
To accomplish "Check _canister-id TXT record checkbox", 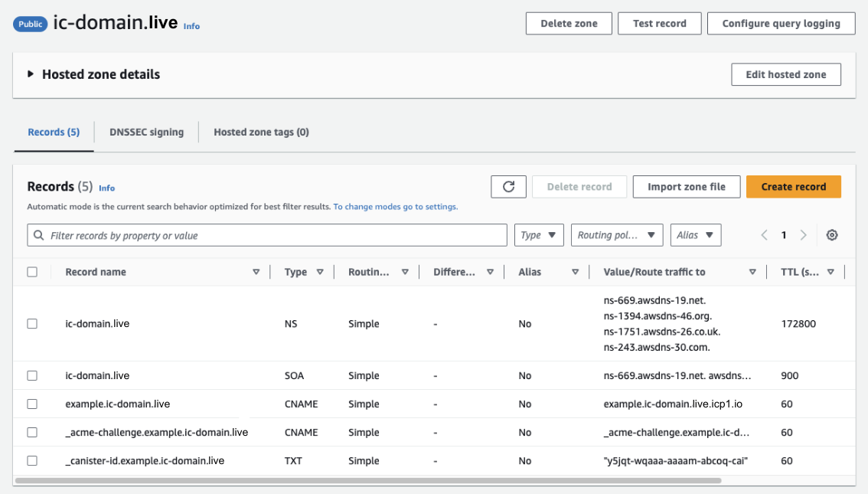I will (32, 461).
